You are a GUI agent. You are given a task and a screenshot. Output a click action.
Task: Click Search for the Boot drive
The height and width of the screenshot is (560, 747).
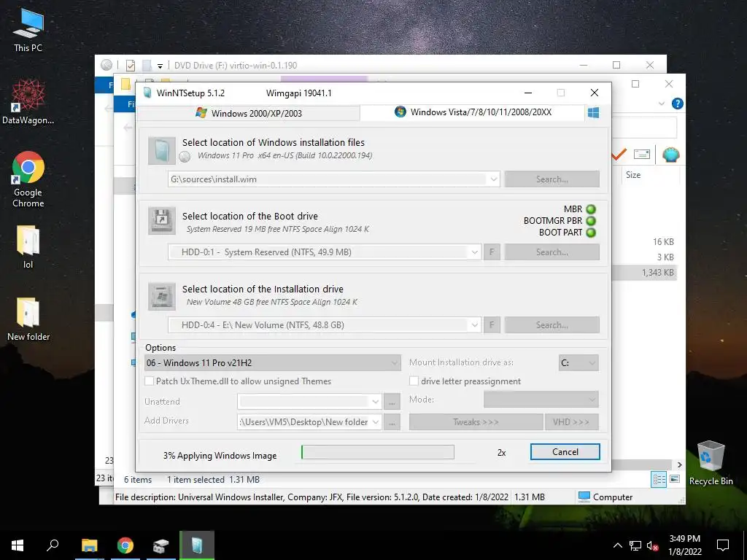551,252
